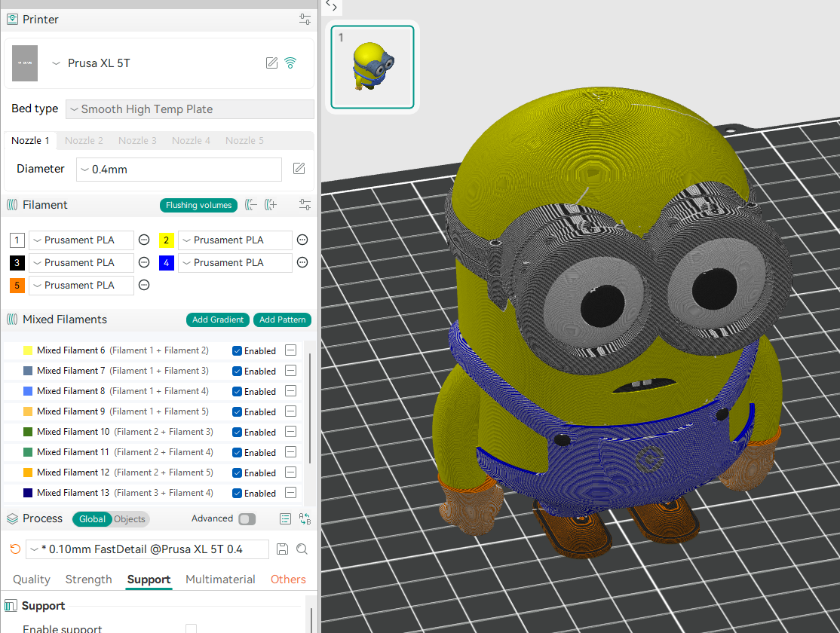The image size is (840, 633).
Task: Open the 0.10mm FastDetail process preset dropdown
Action: point(147,549)
